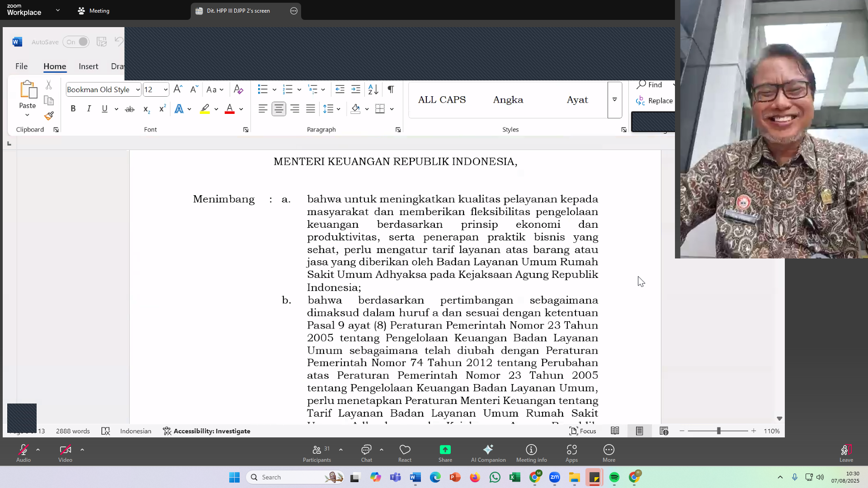This screenshot has height=488, width=868.
Task: Select Print Layout view
Action: click(x=639, y=431)
